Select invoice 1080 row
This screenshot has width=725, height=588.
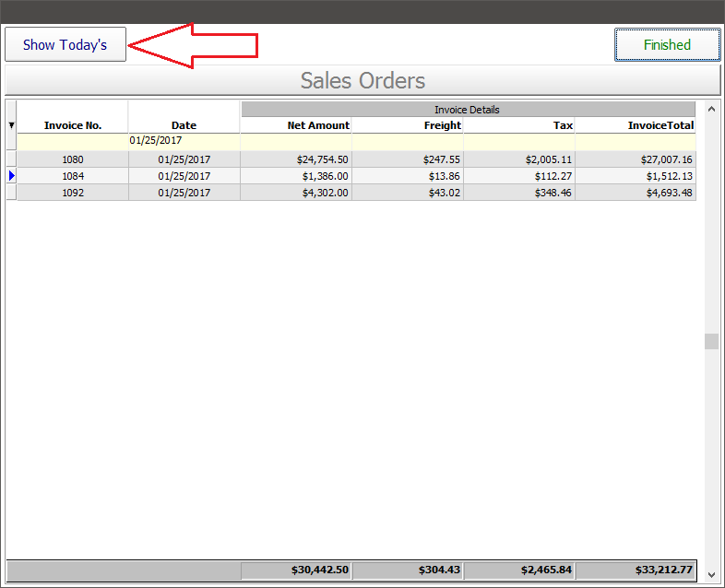pos(73,159)
